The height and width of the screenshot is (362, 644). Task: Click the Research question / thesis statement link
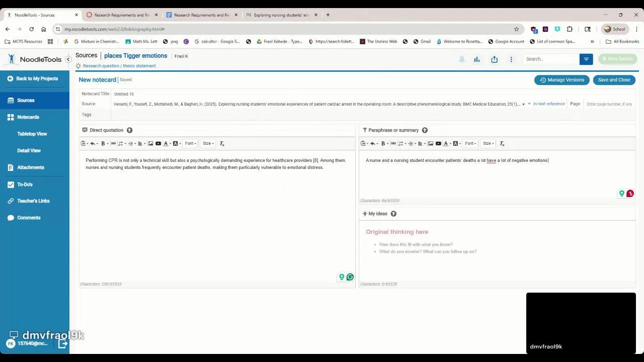pyautogui.click(x=119, y=66)
